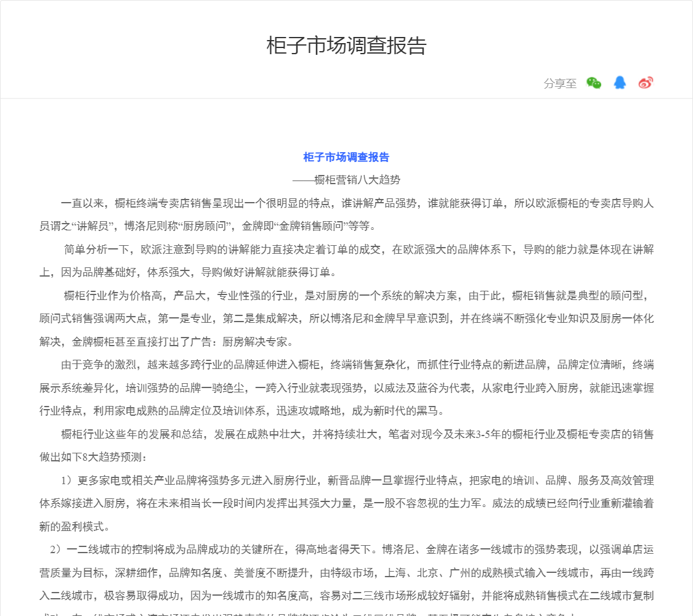693x616 pixels.
Task: Click point 2) 一二线城市的控制
Action: (346, 579)
